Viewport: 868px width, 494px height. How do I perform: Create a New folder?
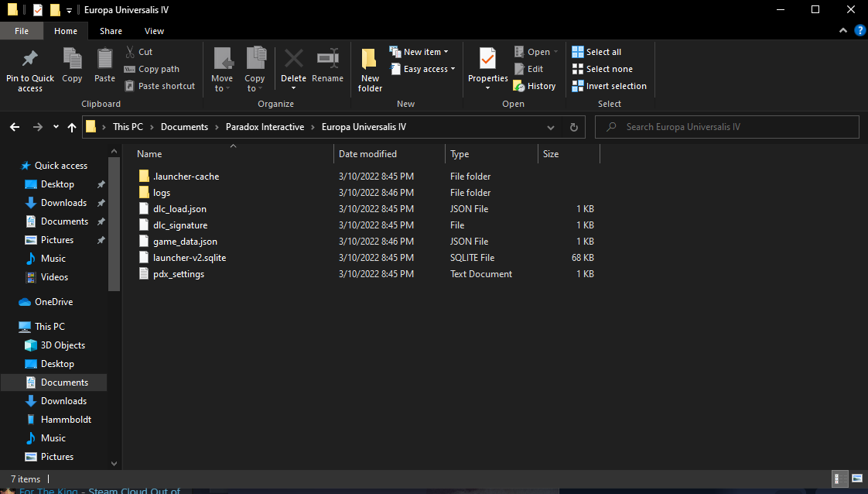click(370, 69)
